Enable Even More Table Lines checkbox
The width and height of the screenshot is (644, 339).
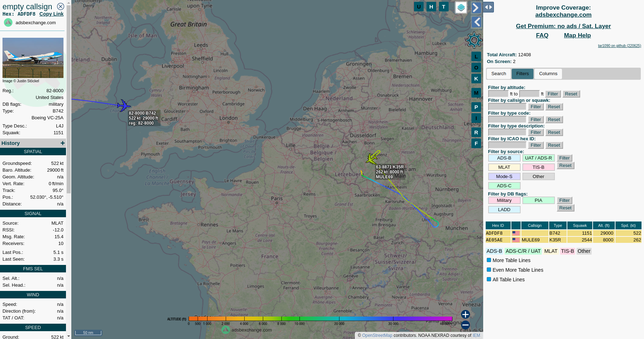click(489, 270)
